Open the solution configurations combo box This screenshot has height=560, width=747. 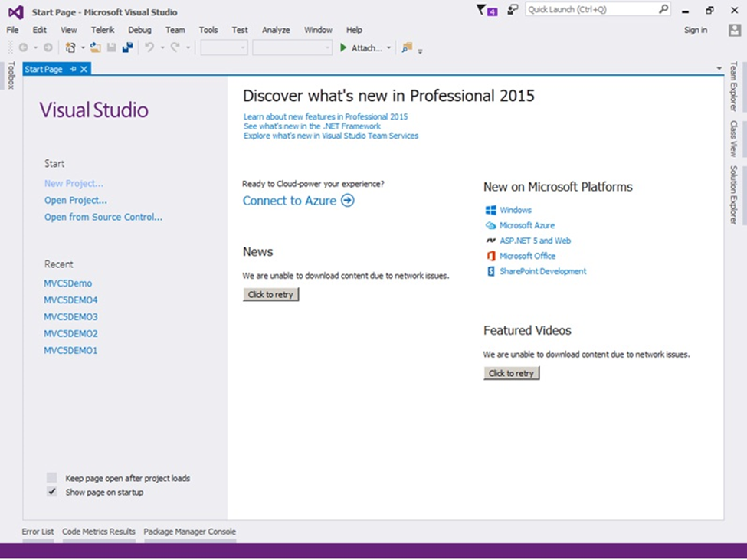point(224,47)
